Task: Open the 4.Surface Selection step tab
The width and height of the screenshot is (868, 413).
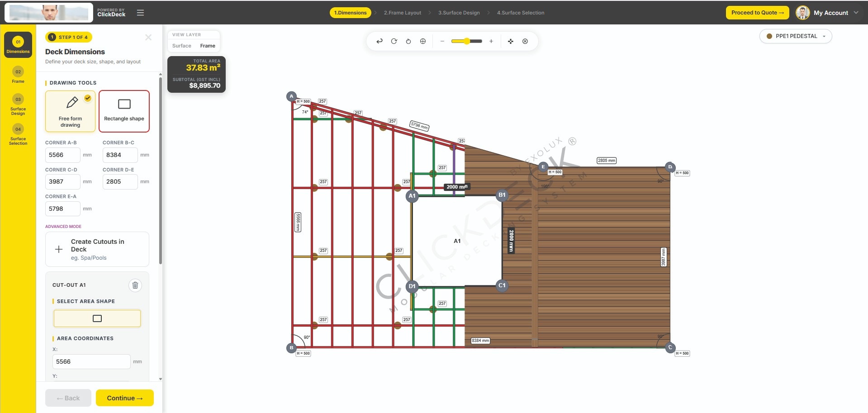Action: click(x=521, y=13)
